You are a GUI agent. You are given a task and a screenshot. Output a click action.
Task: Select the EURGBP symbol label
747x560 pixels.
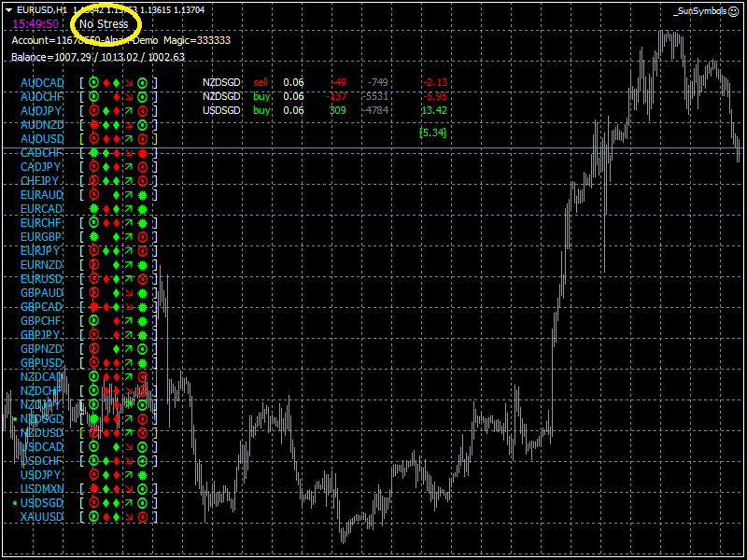[42, 237]
